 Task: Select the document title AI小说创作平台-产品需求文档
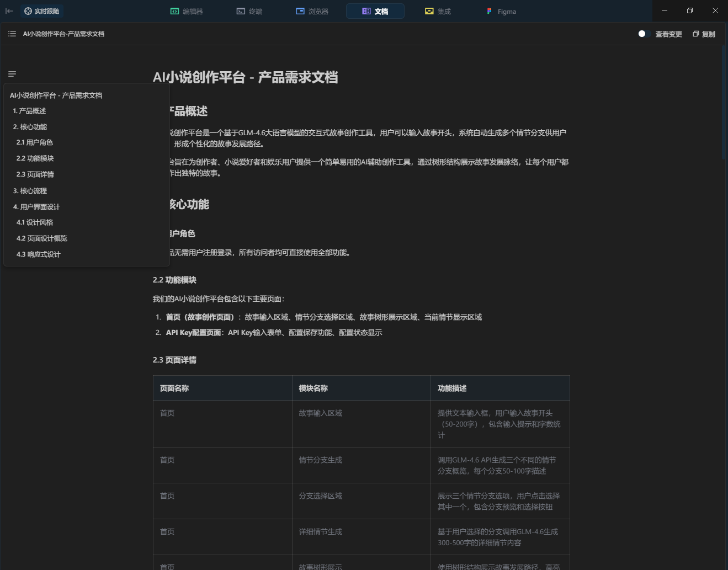(63, 34)
